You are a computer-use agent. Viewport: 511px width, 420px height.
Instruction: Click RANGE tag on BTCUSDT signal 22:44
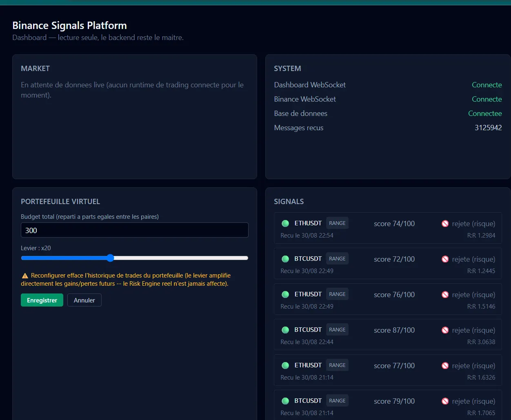[x=337, y=330]
